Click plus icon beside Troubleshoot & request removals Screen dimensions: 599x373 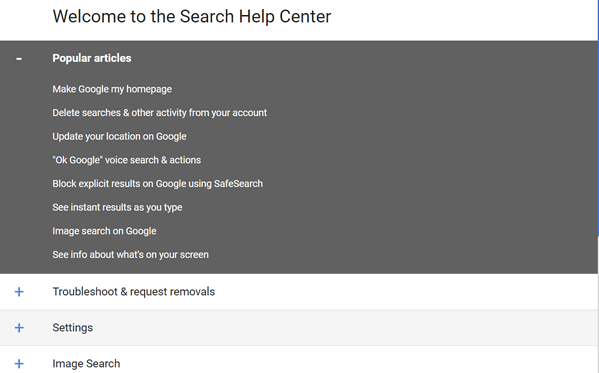[19, 292]
